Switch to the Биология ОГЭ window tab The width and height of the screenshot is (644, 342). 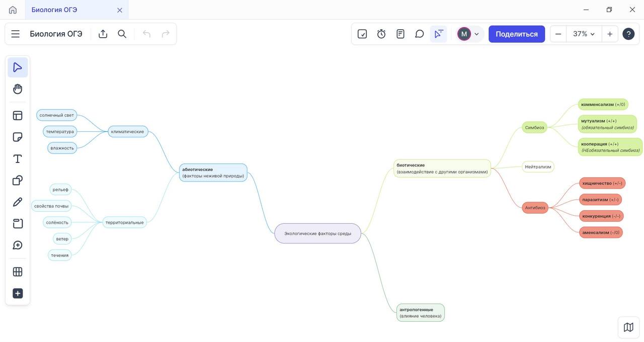(x=76, y=10)
